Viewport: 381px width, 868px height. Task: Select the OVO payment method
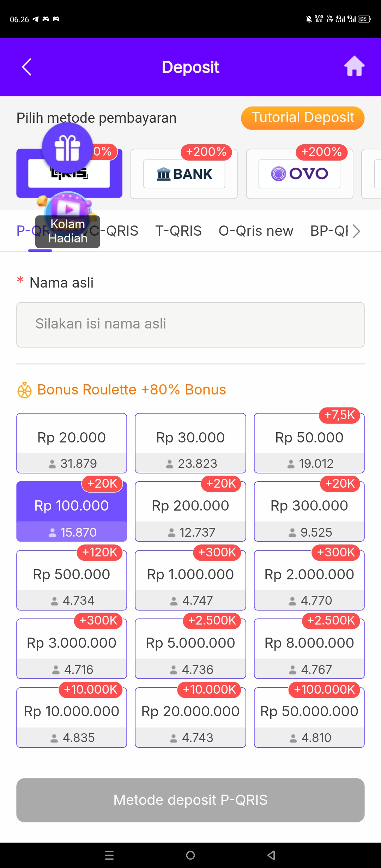300,174
